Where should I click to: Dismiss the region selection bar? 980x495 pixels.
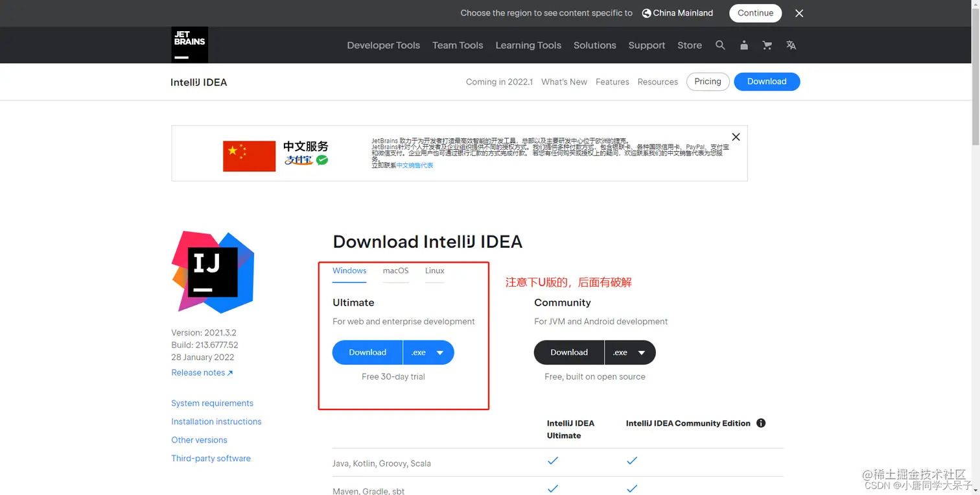(799, 13)
